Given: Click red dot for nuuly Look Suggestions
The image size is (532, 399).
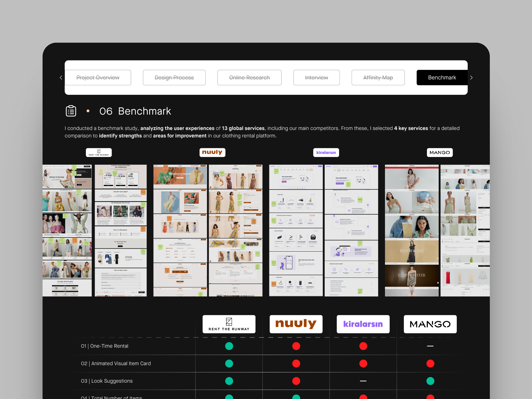Looking at the screenshot, I should (x=296, y=381).
